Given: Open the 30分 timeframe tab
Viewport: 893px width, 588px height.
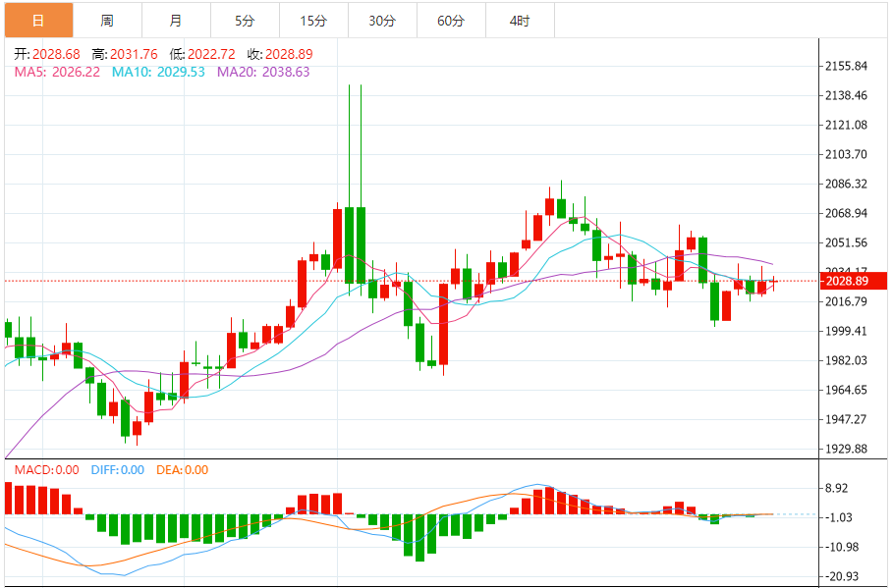Looking at the screenshot, I should click(382, 21).
